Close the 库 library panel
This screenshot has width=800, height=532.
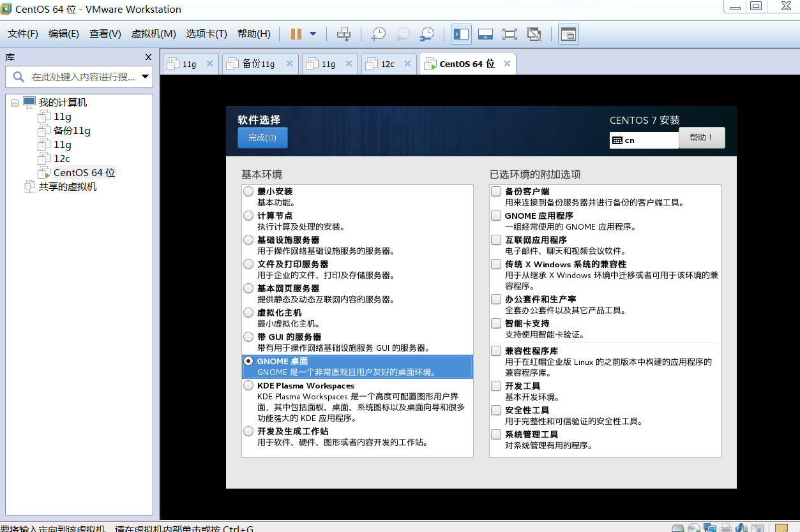(x=148, y=57)
